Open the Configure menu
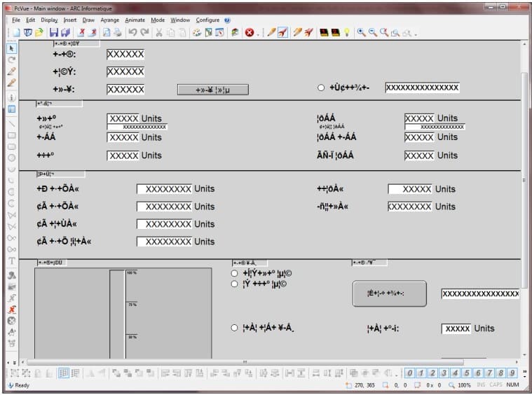 click(207, 20)
